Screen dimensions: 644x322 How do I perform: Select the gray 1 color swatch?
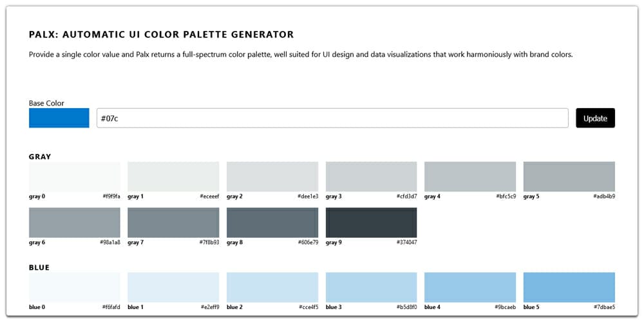pos(173,176)
